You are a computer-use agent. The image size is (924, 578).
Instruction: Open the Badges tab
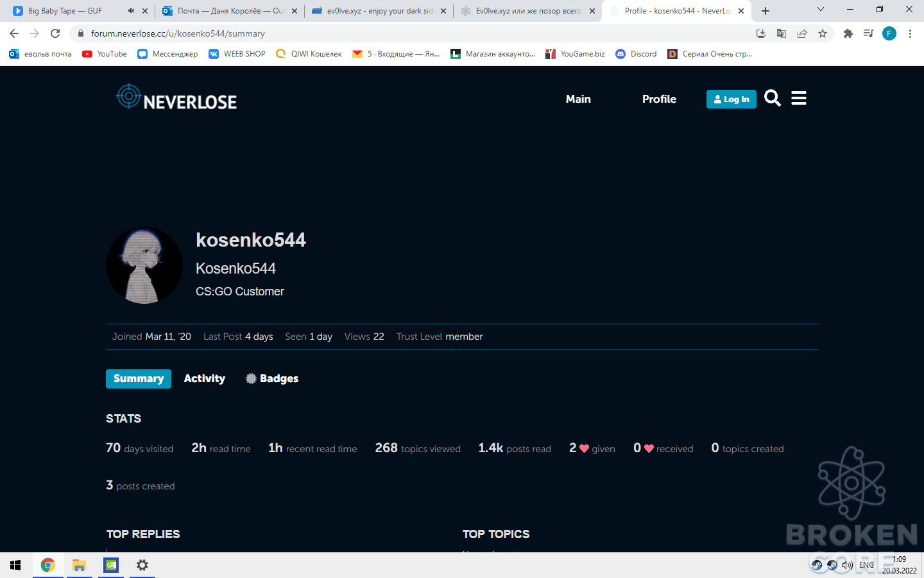click(x=272, y=379)
